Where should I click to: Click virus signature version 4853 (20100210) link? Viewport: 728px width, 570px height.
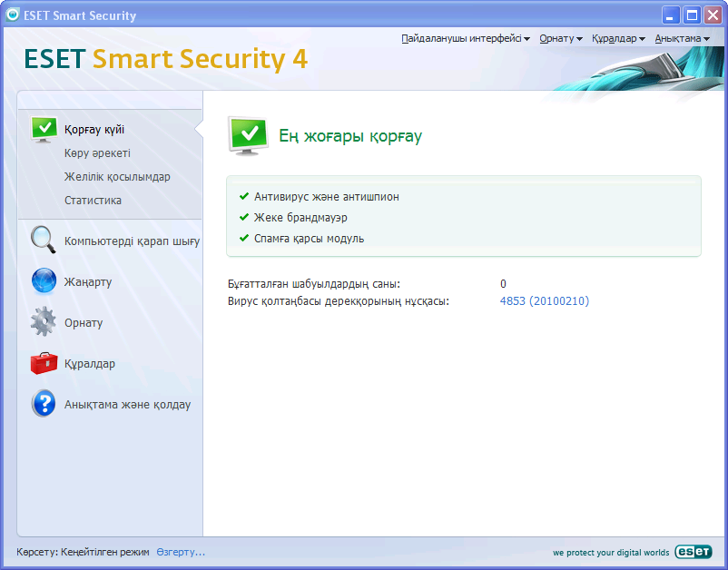tap(544, 300)
